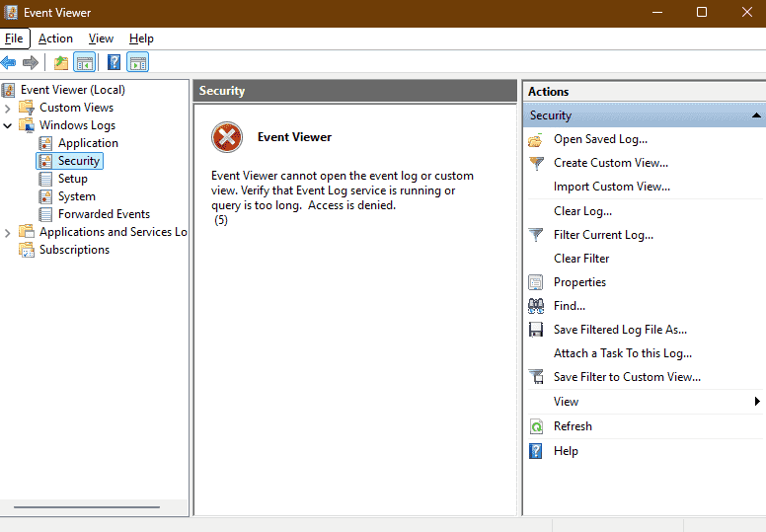Select the System log
This screenshot has height=532, width=766.
tap(77, 196)
